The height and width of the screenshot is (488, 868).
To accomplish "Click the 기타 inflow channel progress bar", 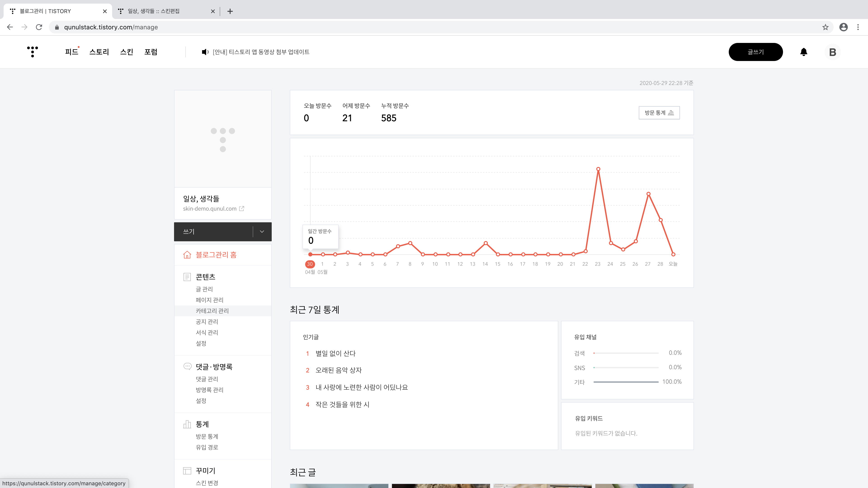I will coord(626,382).
